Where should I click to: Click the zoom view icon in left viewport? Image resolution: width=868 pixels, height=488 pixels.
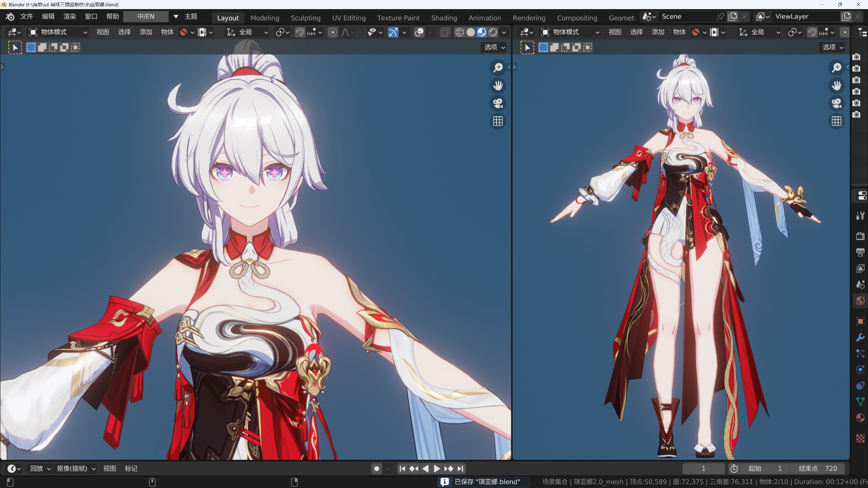click(498, 68)
